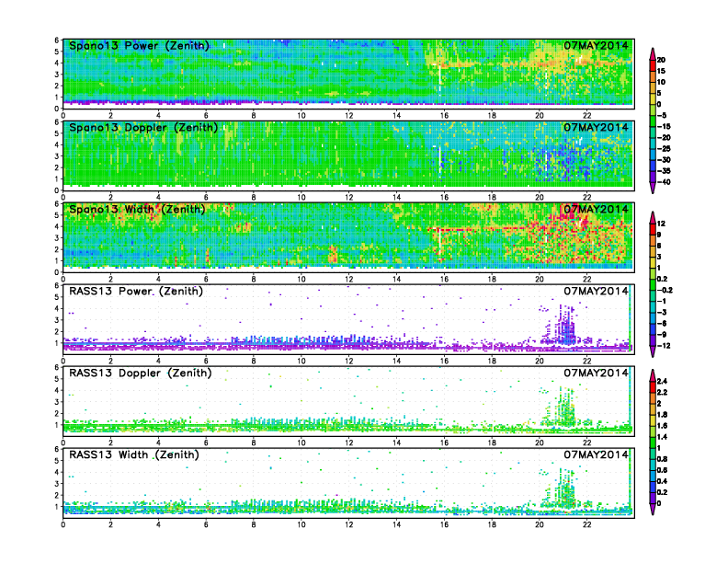Click hour 20 tick below Spano13 Width panel
The image size is (728, 563).
(x=539, y=279)
